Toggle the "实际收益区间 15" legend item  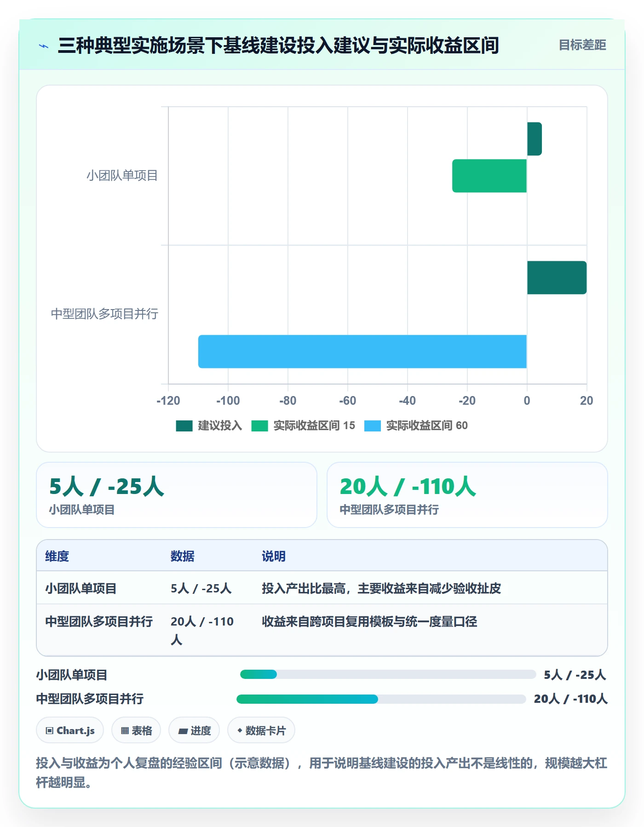pos(303,425)
